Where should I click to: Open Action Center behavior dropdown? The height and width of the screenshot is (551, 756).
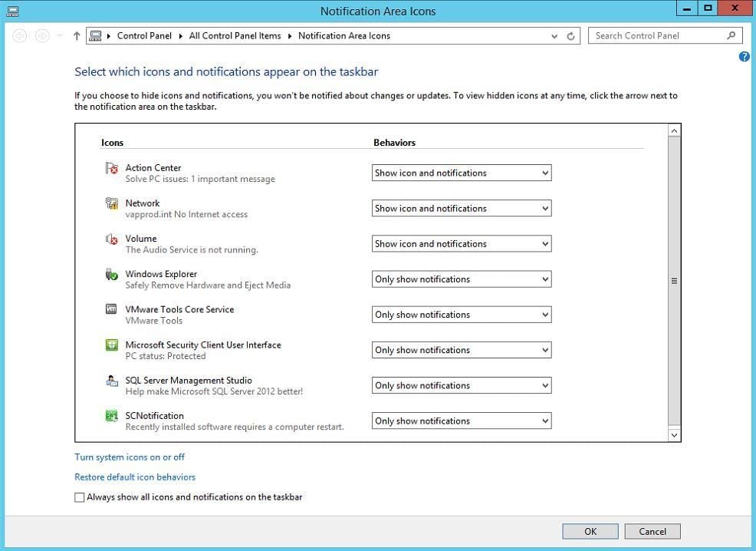(x=462, y=173)
